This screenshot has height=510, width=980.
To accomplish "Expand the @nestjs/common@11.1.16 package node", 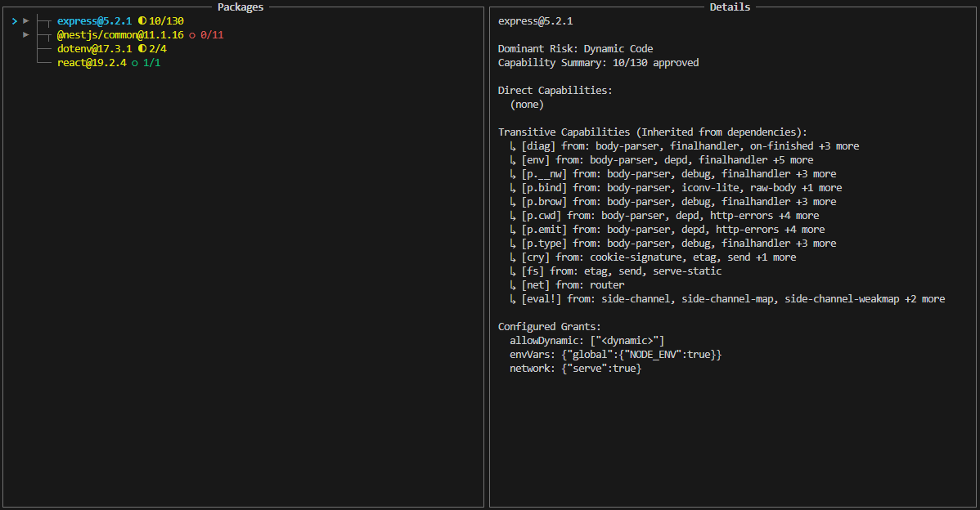I will [26, 35].
